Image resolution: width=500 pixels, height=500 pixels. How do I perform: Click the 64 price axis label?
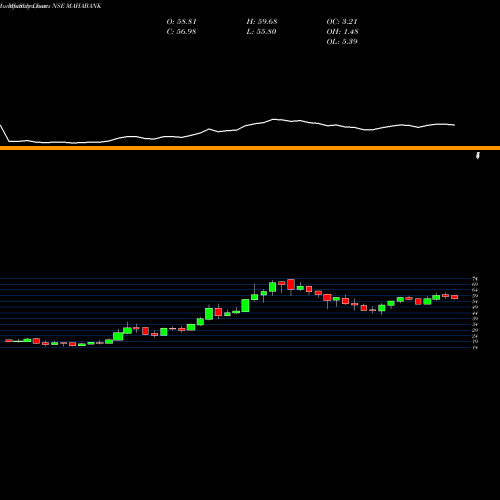coord(475,290)
